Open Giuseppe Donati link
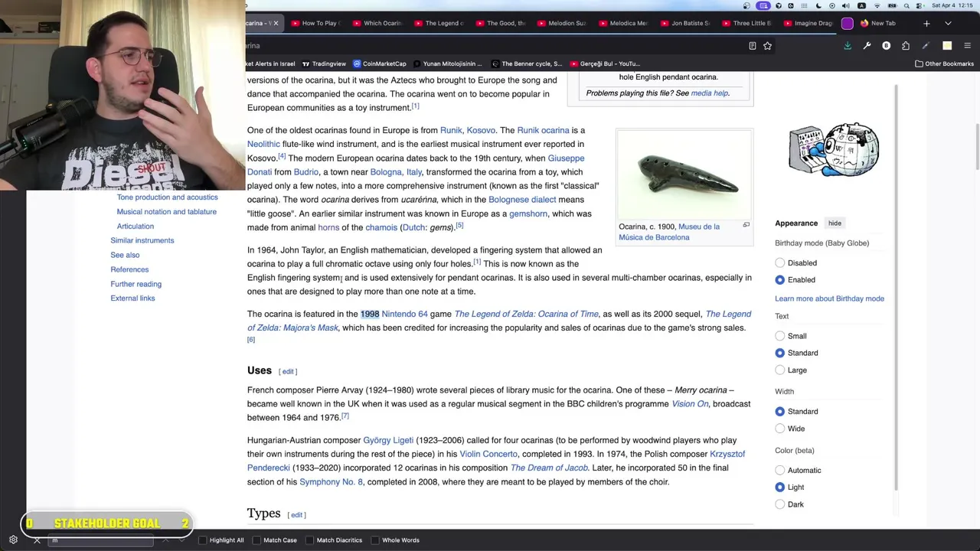Image resolution: width=980 pixels, height=551 pixels. coord(416,165)
